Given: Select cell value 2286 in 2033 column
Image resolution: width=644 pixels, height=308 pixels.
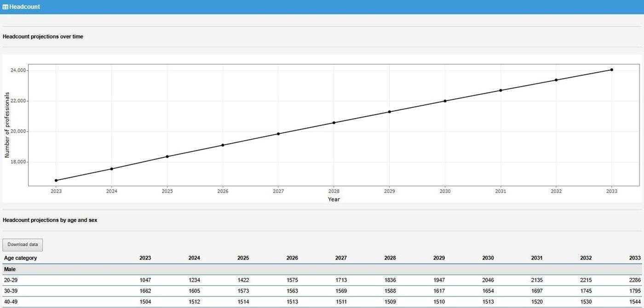Looking at the screenshot, I should pos(635,280).
